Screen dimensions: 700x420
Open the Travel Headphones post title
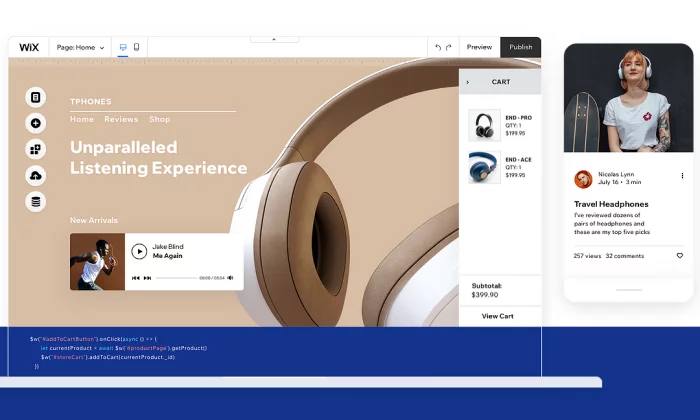click(611, 204)
